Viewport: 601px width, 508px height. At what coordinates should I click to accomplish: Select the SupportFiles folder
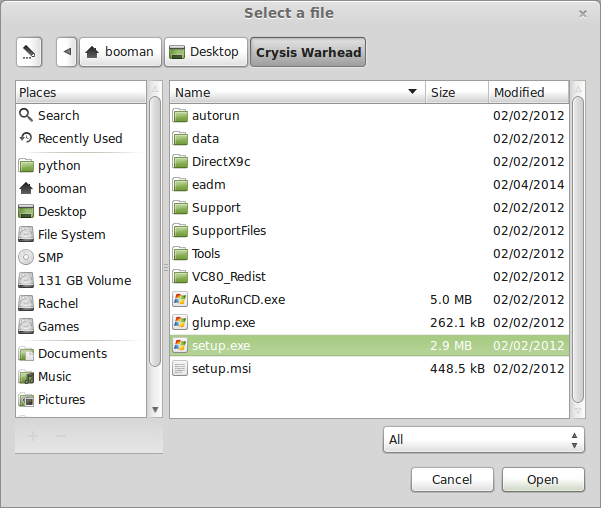click(369, 230)
